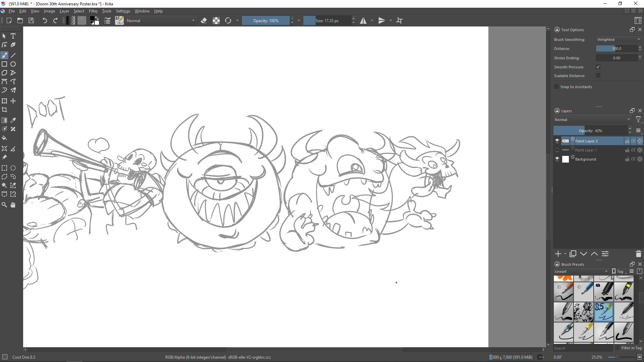This screenshot has height=362, width=644.
Task: Select the Line tool
Action: pyautogui.click(x=13, y=55)
